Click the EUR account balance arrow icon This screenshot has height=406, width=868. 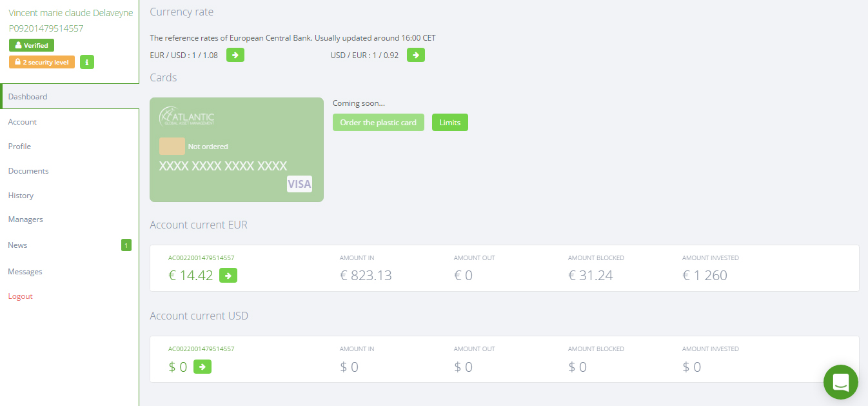pyautogui.click(x=228, y=276)
